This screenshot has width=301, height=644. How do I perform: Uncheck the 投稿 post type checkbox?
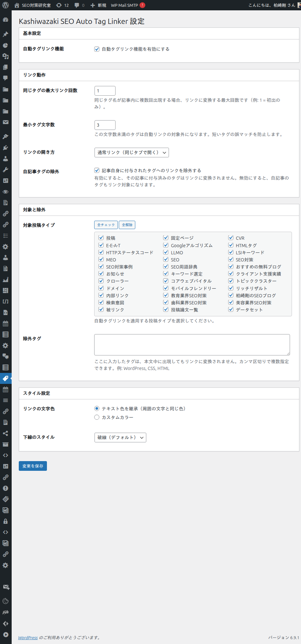pyautogui.click(x=101, y=238)
